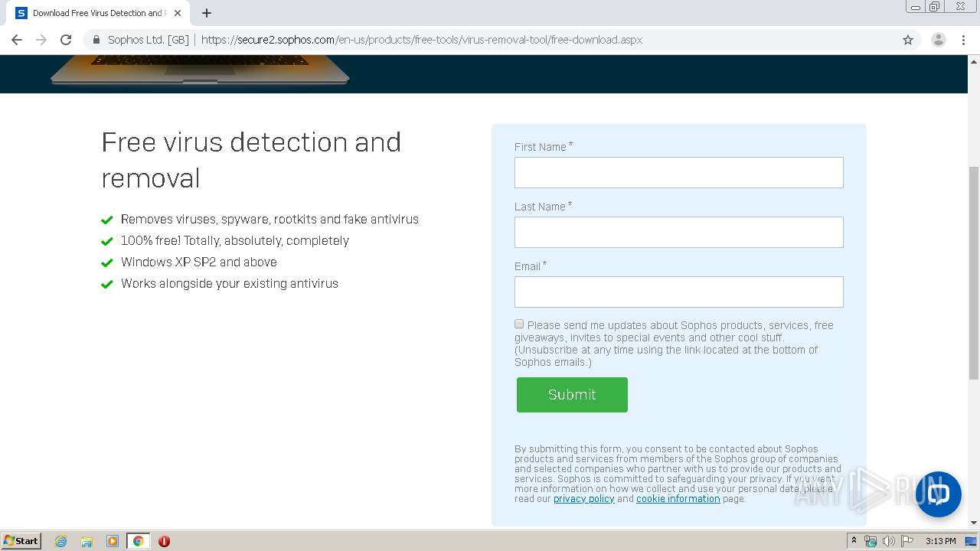Open the volume speaker tray icon
Viewport: 980px width, 551px height.
coord(888,541)
